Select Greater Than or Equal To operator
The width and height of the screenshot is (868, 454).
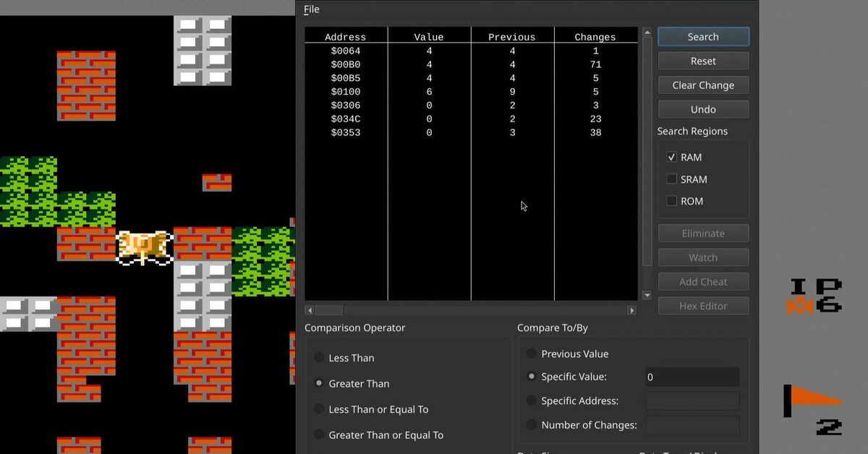point(319,435)
